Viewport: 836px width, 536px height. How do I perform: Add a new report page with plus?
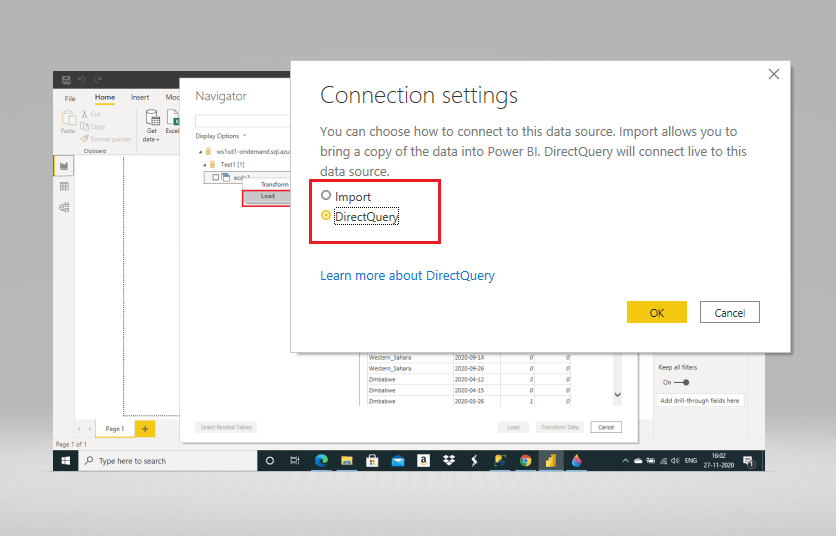coord(145,429)
